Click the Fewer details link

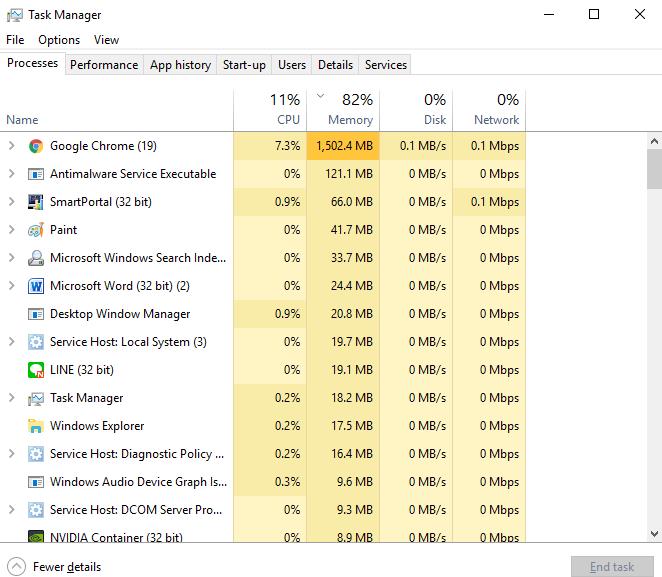tap(67, 567)
